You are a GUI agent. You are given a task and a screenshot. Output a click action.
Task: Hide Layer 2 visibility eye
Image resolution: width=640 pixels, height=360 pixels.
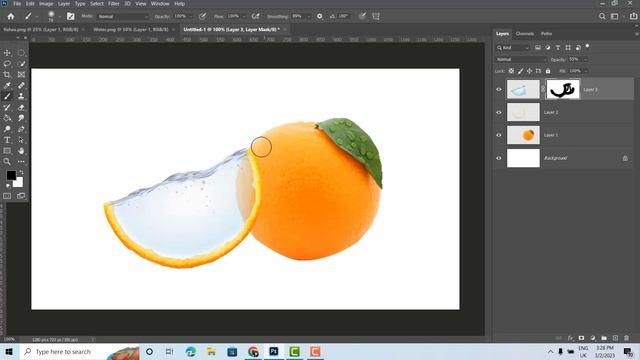point(499,112)
